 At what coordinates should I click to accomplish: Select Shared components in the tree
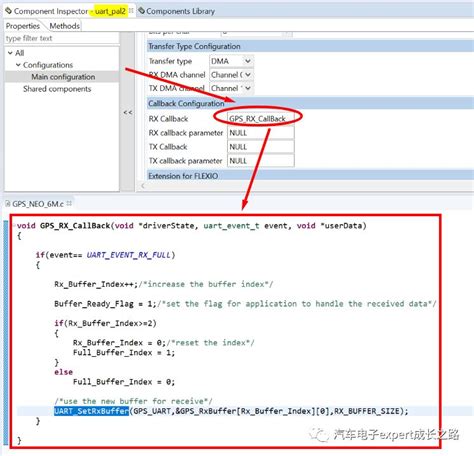[57, 89]
